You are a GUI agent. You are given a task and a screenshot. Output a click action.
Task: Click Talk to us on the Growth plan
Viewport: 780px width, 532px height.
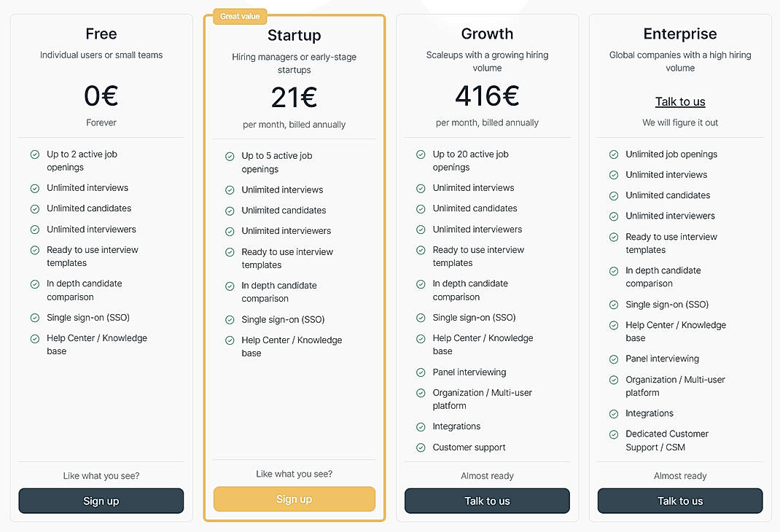tap(487, 501)
